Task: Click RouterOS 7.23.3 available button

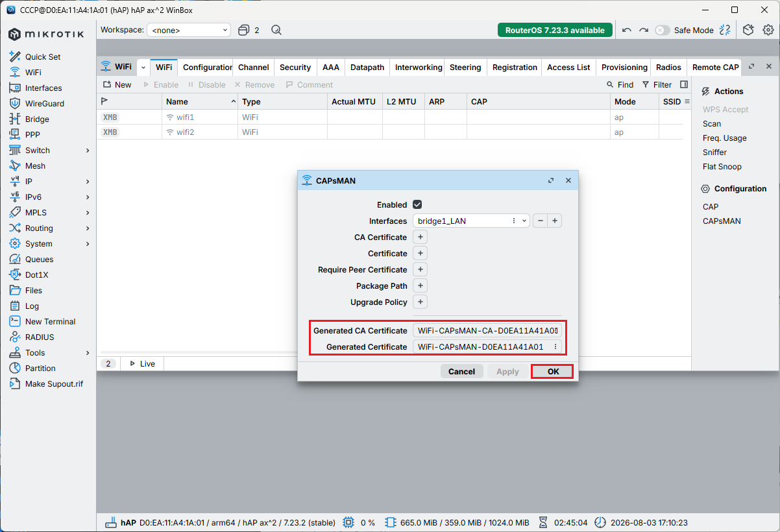Action: 555,30
